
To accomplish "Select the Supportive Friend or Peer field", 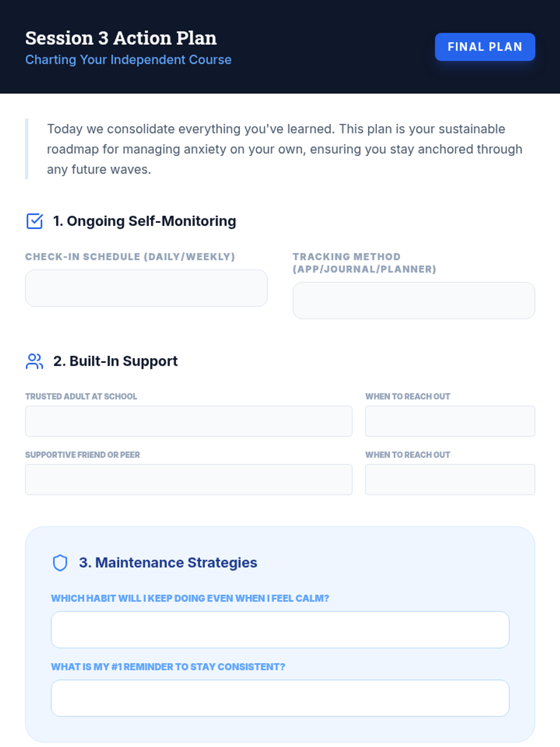I will [189, 479].
